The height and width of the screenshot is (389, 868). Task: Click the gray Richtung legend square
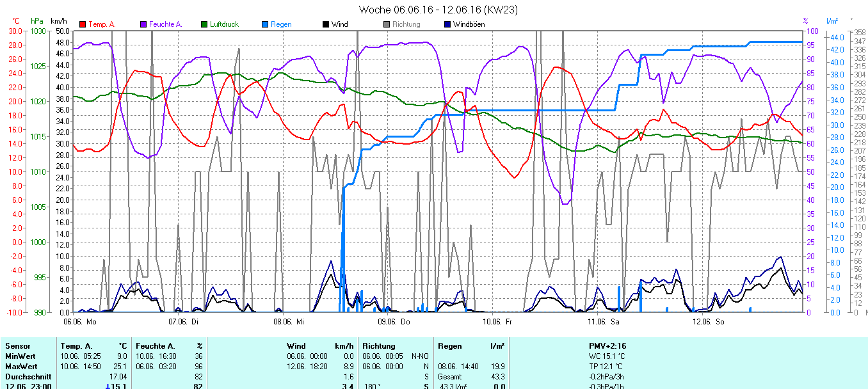coord(387,24)
